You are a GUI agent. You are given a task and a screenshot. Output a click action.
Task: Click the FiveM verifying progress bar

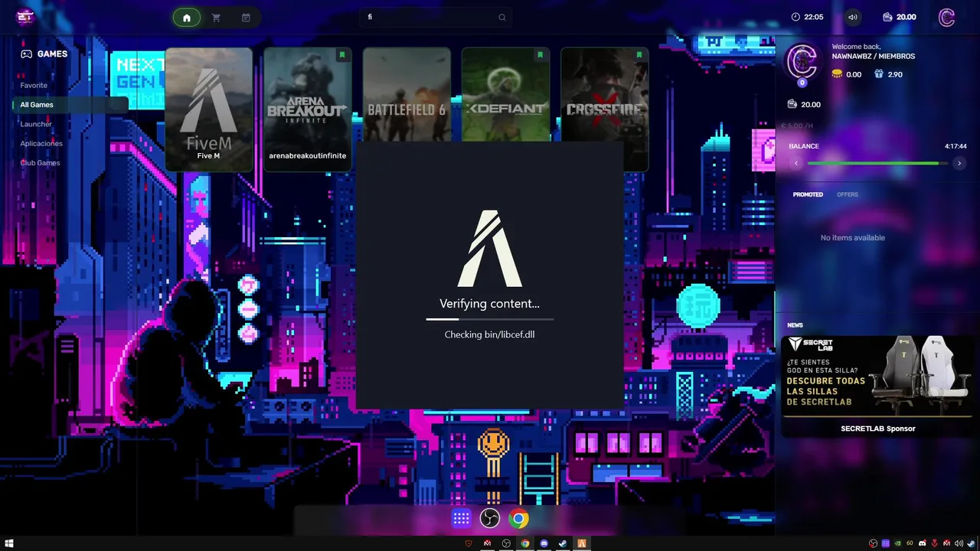[x=490, y=319]
